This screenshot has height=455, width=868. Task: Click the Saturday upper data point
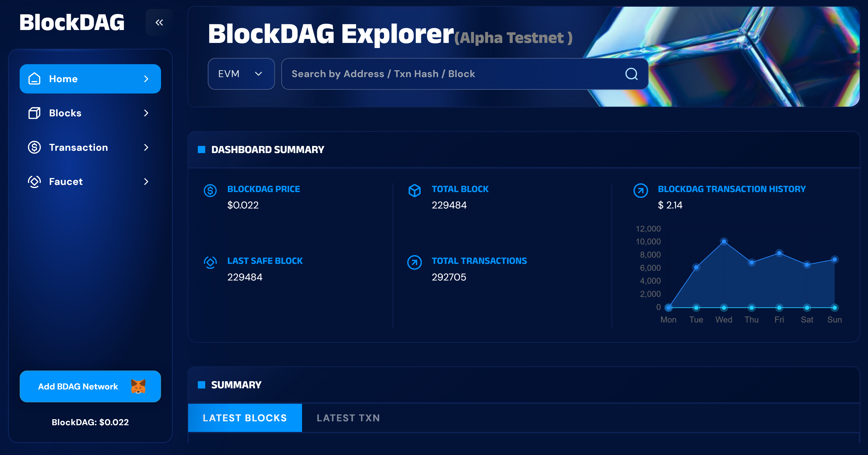click(x=807, y=265)
